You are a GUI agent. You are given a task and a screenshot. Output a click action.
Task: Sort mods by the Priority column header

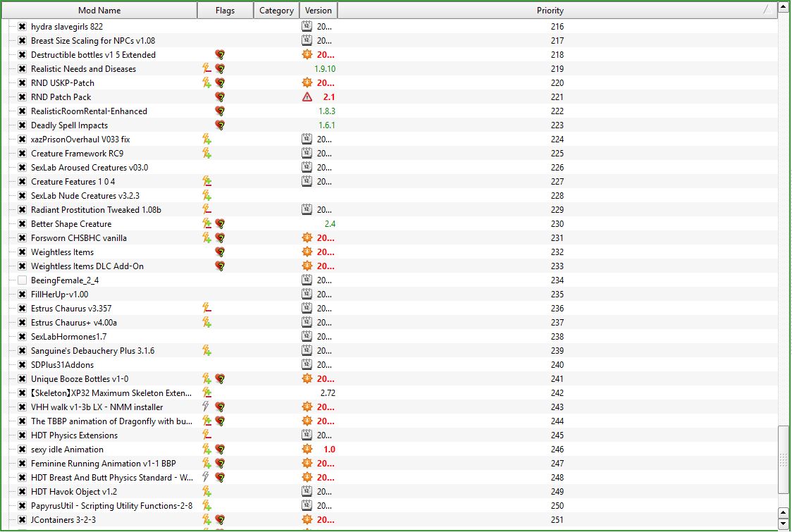[550, 11]
